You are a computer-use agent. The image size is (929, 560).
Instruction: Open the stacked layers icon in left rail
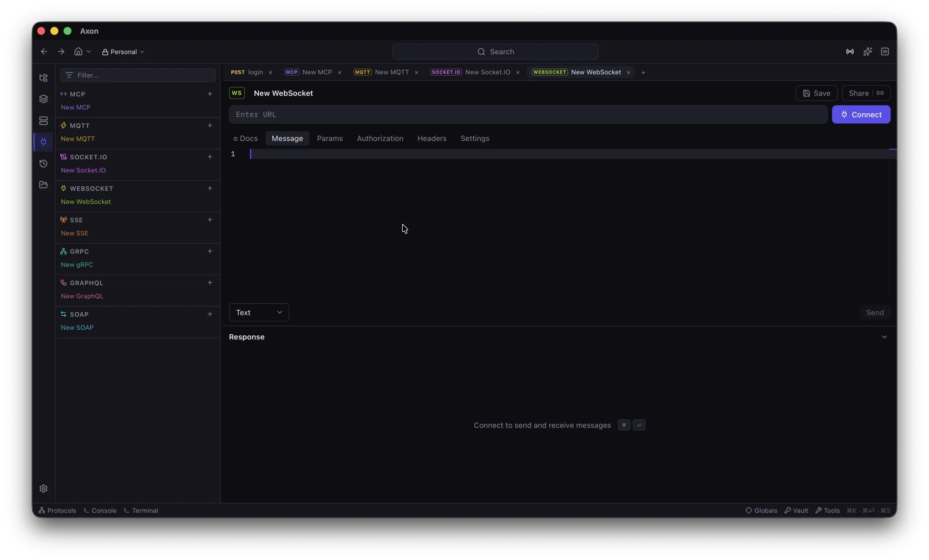pyautogui.click(x=44, y=99)
